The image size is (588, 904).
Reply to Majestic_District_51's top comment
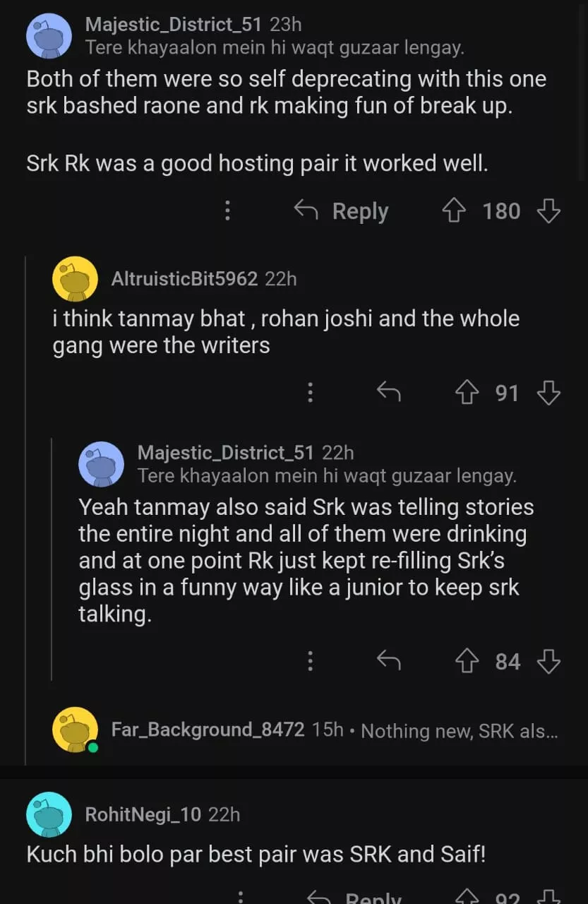(x=341, y=211)
